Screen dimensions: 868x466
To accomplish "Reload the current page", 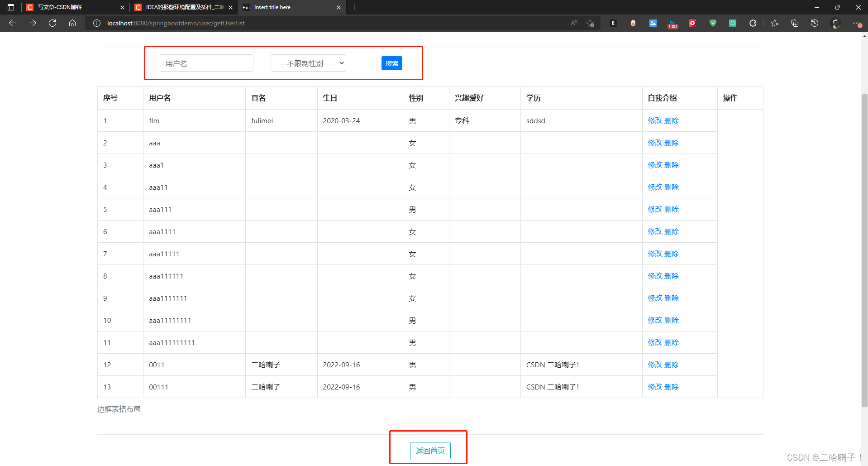I will (x=52, y=23).
